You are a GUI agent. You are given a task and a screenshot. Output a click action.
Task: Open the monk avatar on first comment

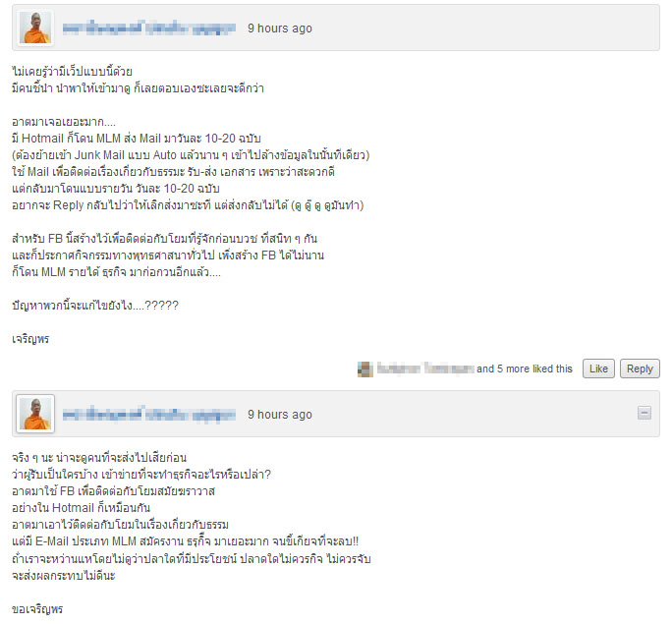(x=35, y=28)
